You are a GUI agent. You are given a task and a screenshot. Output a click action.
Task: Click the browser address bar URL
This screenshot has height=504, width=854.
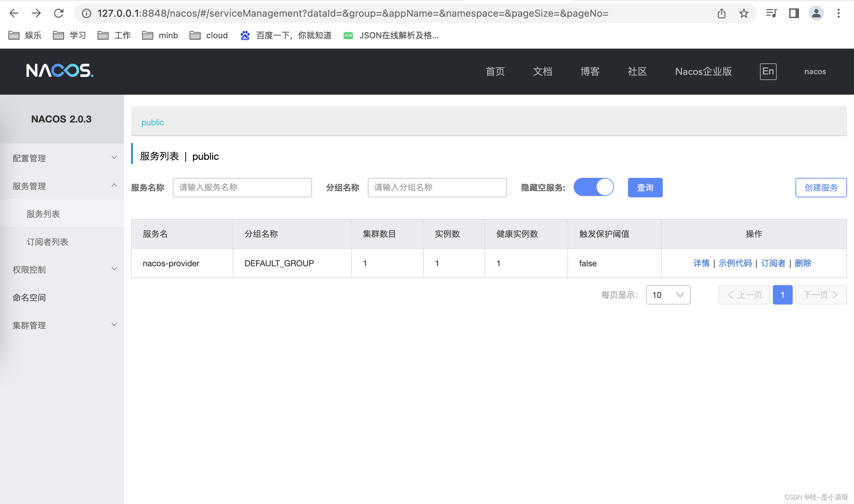(x=353, y=13)
